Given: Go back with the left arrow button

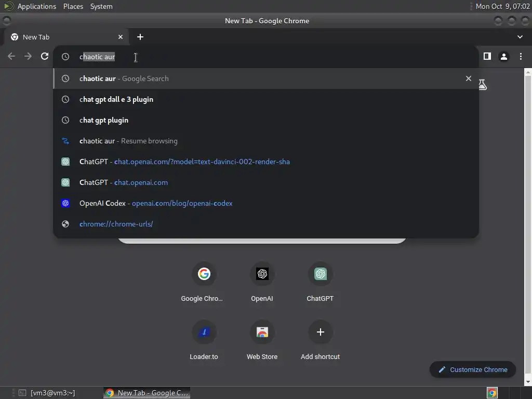Looking at the screenshot, I should coord(11,56).
